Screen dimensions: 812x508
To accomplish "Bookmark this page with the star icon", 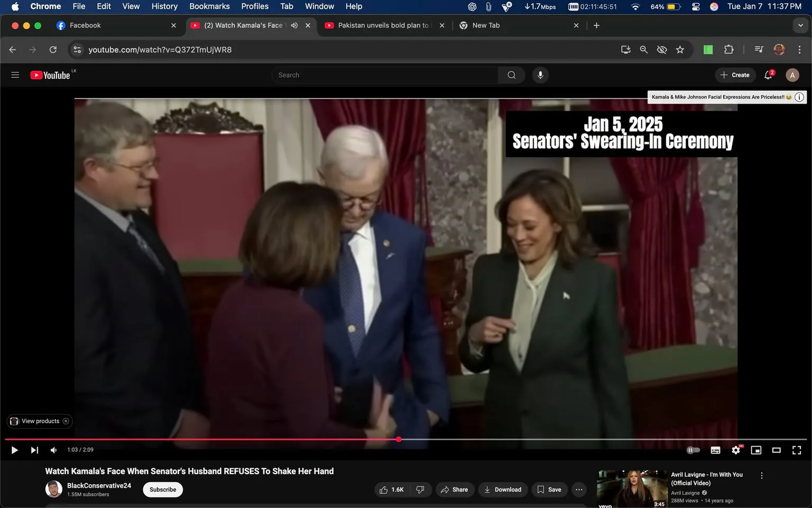I will (x=680, y=49).
